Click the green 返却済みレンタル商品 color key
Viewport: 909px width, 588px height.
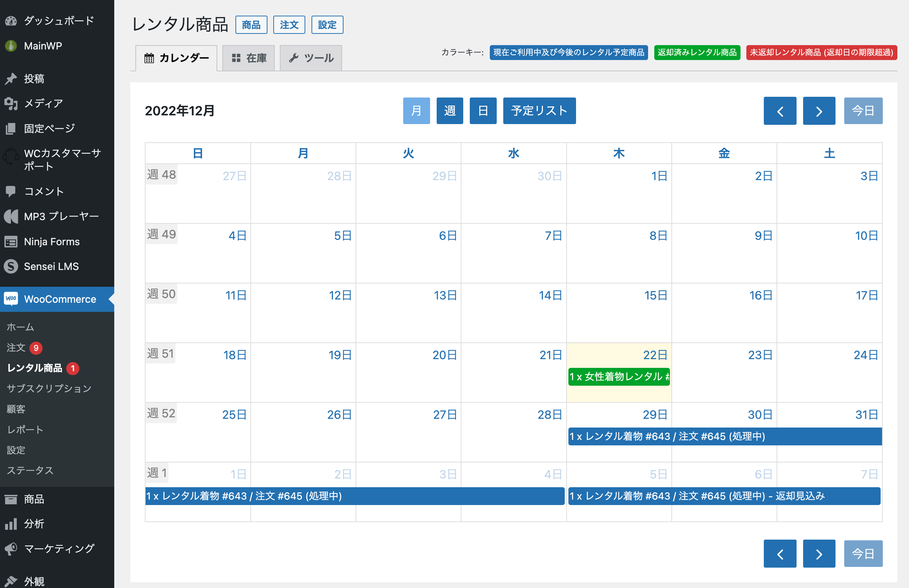pyautogui.click(x=697, y=52)
